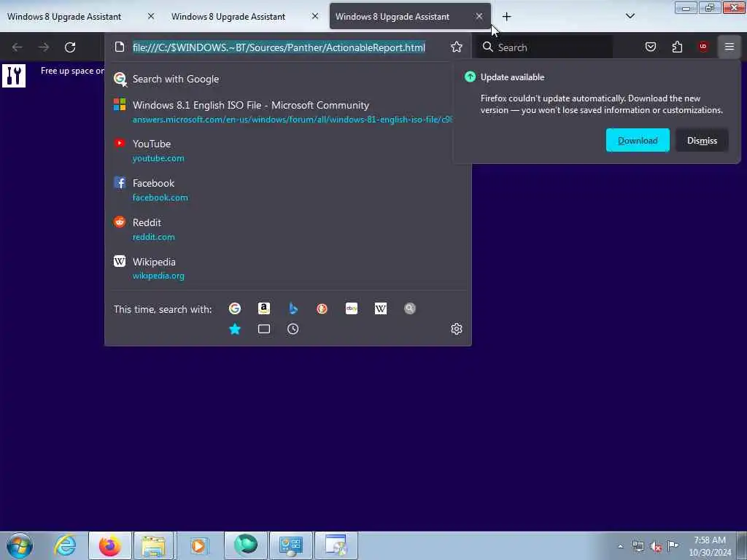Click the page file icon in address bar
This screenshot has width=747, height=560.
pos(120,47)
